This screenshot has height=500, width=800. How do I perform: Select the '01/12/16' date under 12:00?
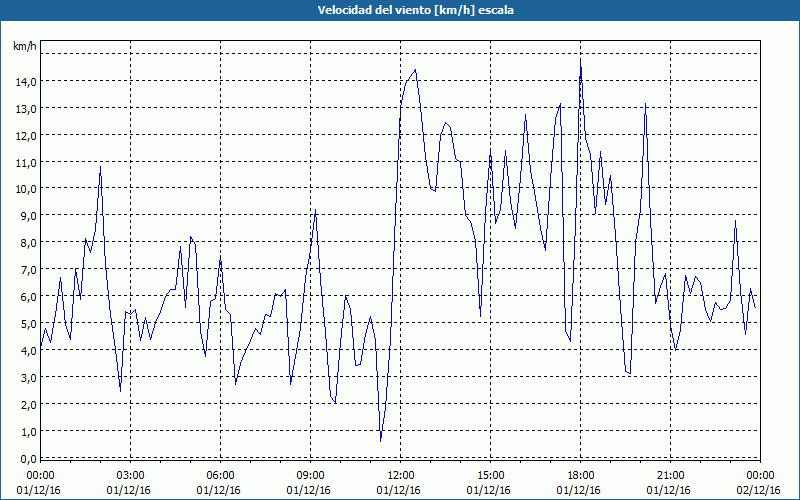(398, 490)
